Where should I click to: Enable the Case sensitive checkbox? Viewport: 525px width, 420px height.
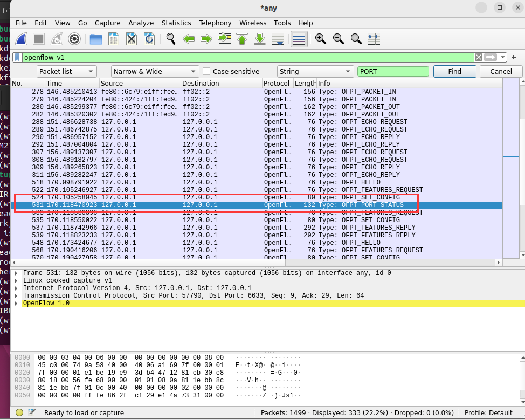(206, 71)
